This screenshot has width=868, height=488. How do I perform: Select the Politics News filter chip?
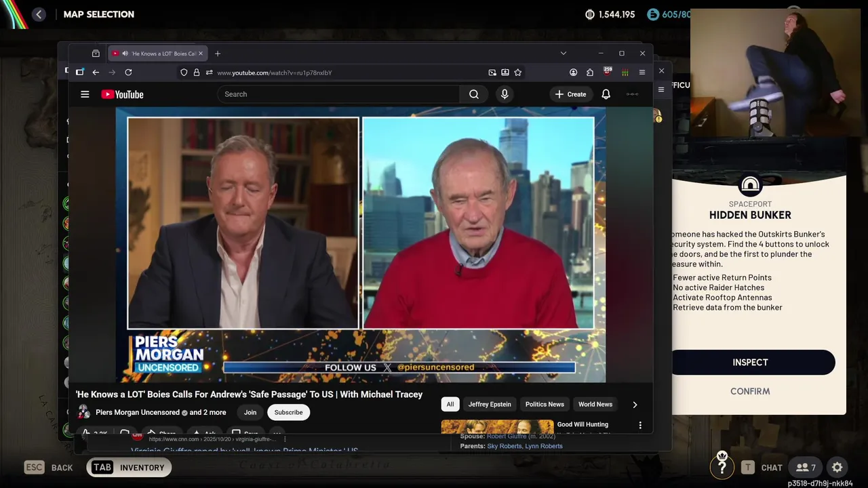click(545, 404)
